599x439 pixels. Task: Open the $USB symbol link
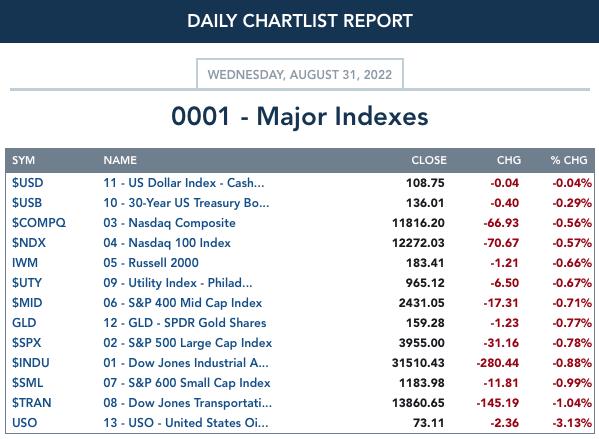[x=27, y=202]
